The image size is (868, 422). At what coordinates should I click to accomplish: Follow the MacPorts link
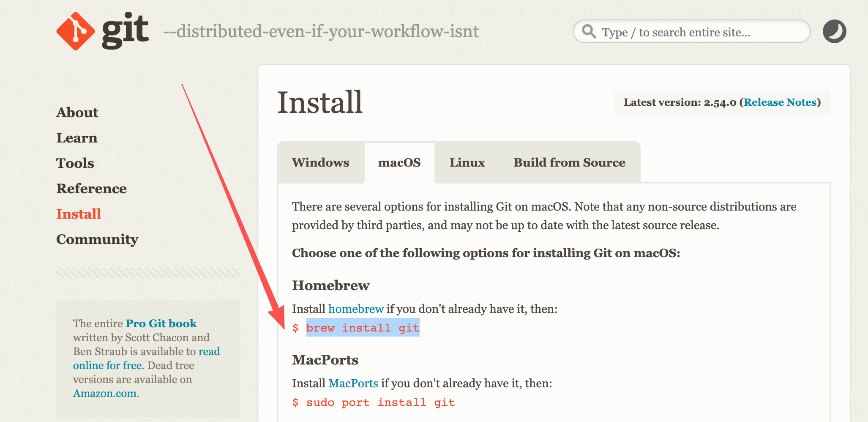(x=353, y=383)
